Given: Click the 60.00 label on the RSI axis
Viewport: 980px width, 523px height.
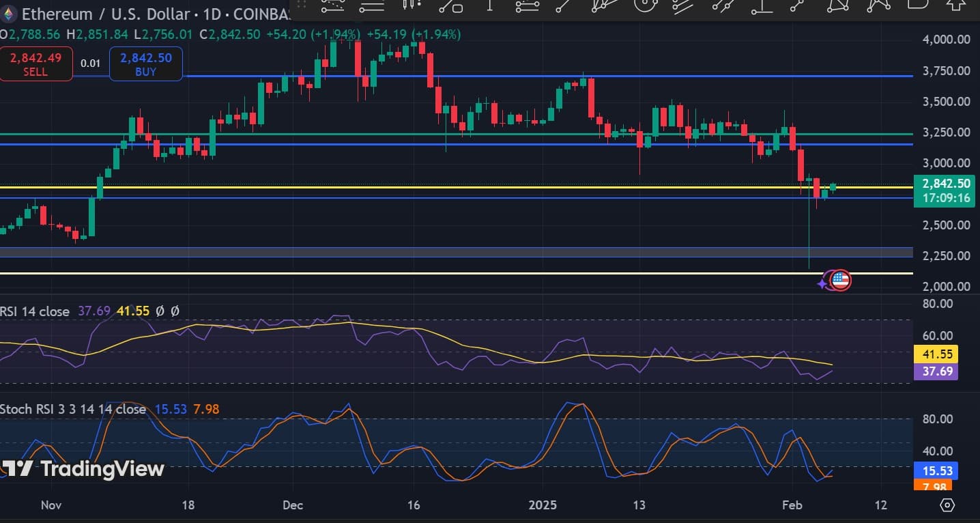Looking at the screenshot, I should (x=936, y=336).
